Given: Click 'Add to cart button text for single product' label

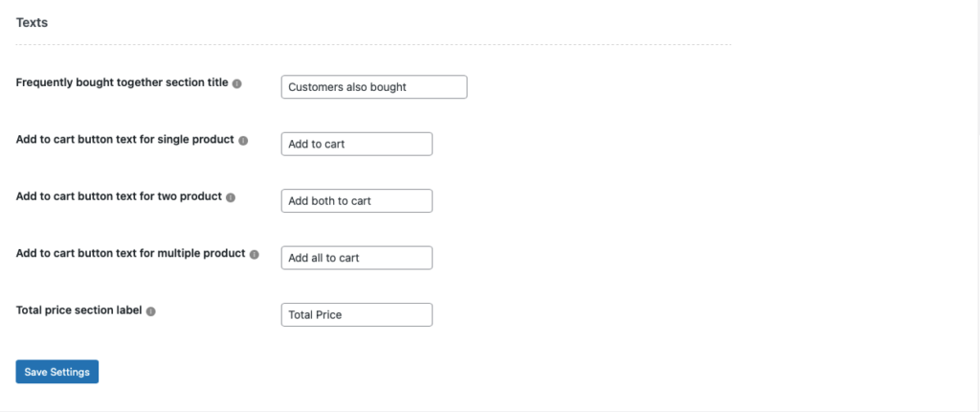Looking at the screenshot, I should pos(125,140).
